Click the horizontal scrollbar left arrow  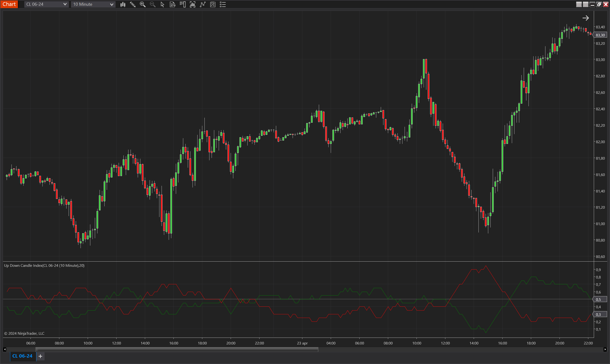[5, 349]
